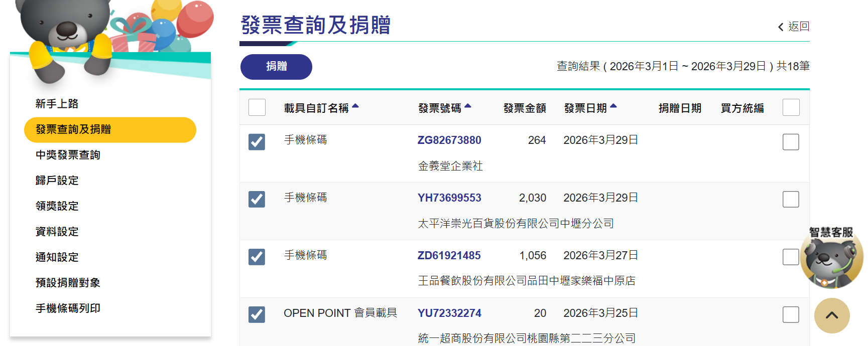
Task: Click the back chevron next to 返回
Action: (781, 27)
